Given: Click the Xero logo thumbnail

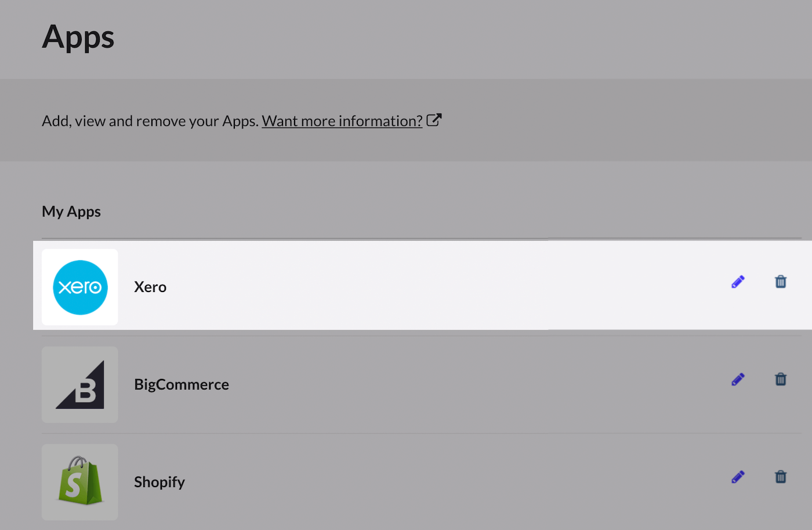Looking at the screenshot, I should pyautogui.click(x=80, y=287).
